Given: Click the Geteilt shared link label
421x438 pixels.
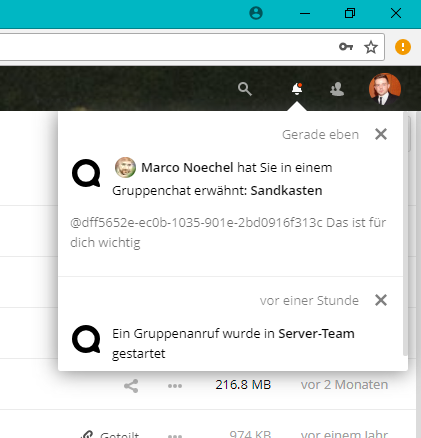Looking at the screenshot, I should click(x=119, y=435).
